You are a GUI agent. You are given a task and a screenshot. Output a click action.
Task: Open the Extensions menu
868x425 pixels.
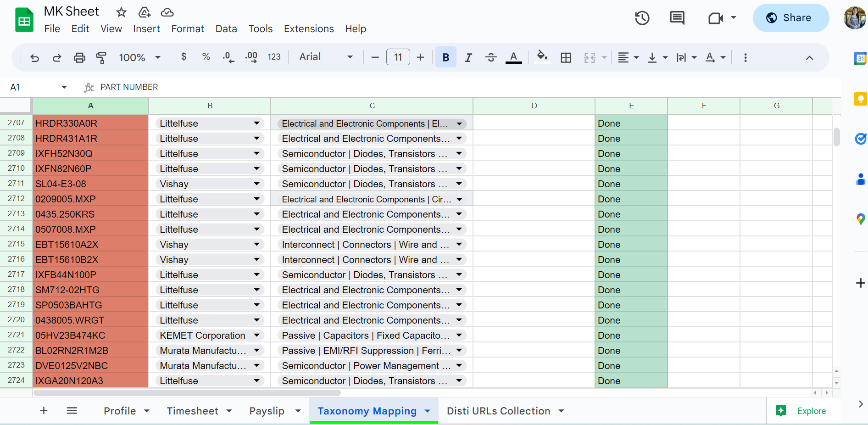309,29
